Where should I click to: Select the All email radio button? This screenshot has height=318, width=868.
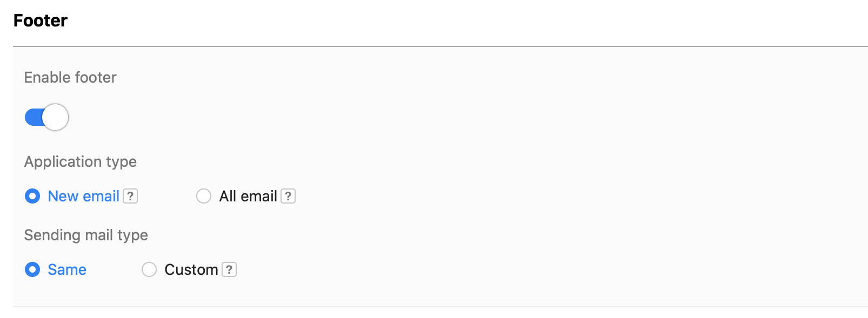point(204,196)
